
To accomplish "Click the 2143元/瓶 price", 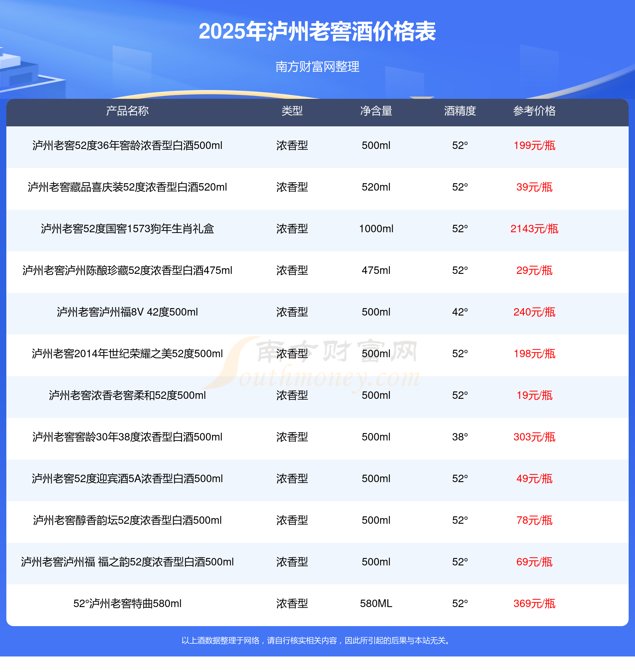I will (x=534, y=229).
